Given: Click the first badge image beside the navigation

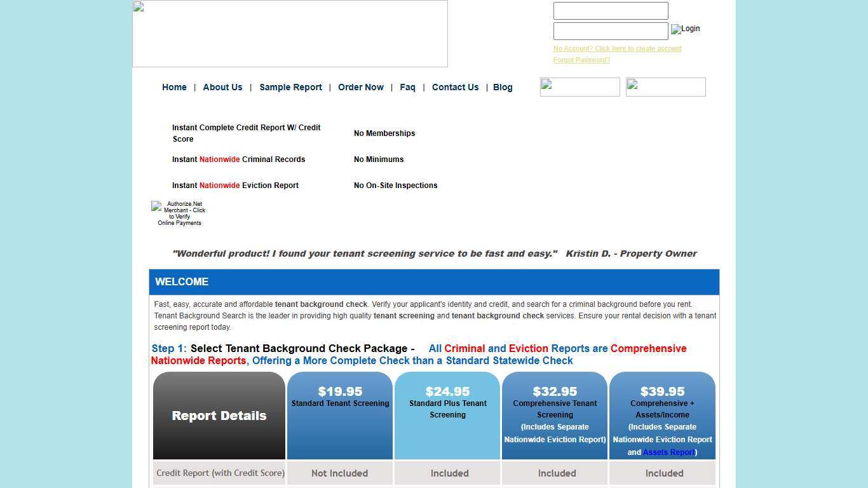Looking at the screenshot, I should 579,86.
